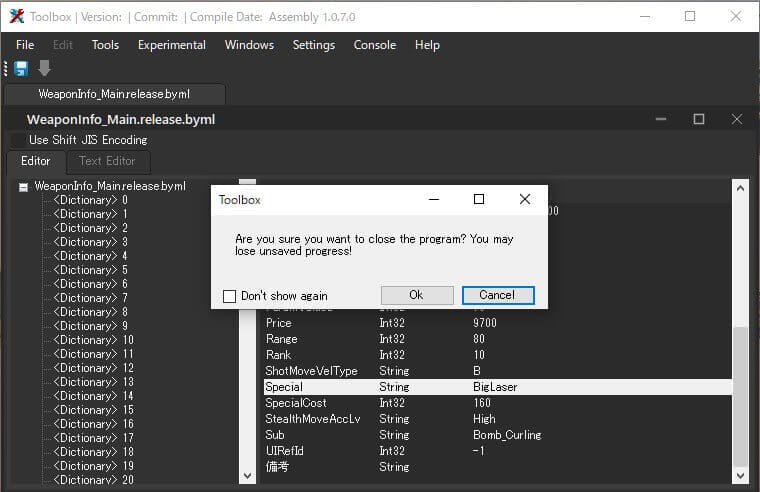Select the StealthMoveAccLv property row
This screenshot has height=492, width=760.
[x=497, y=419]
